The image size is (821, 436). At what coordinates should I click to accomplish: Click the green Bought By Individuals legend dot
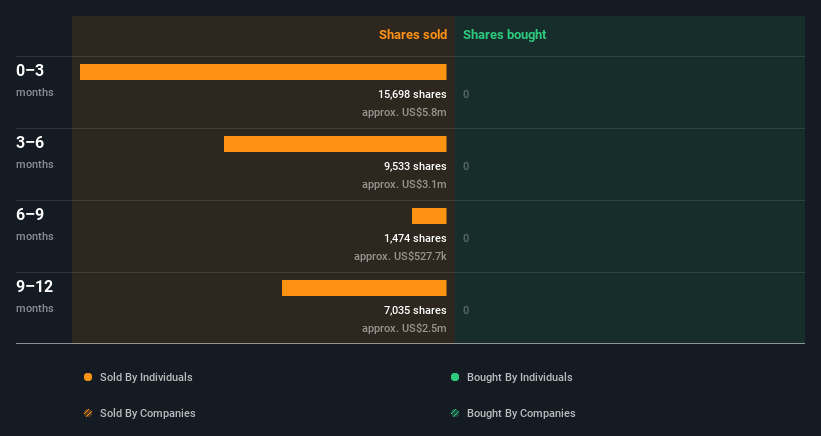pyautogui.click(x=455, y=377)
